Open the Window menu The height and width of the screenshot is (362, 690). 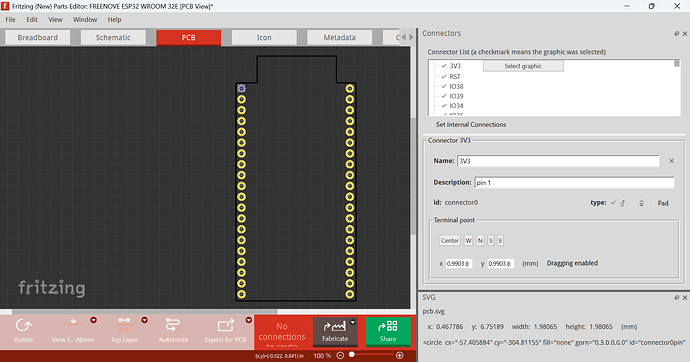click(x=85, y=19)
